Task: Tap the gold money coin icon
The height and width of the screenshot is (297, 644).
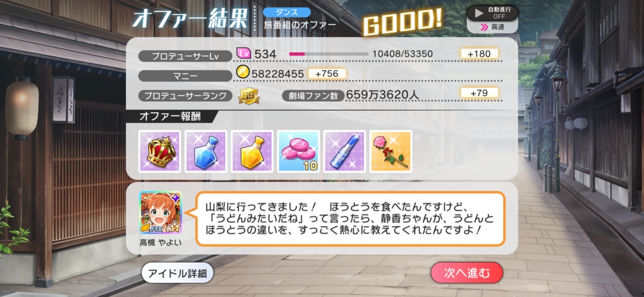Action: pyautogui.click(x=243, y=74)
